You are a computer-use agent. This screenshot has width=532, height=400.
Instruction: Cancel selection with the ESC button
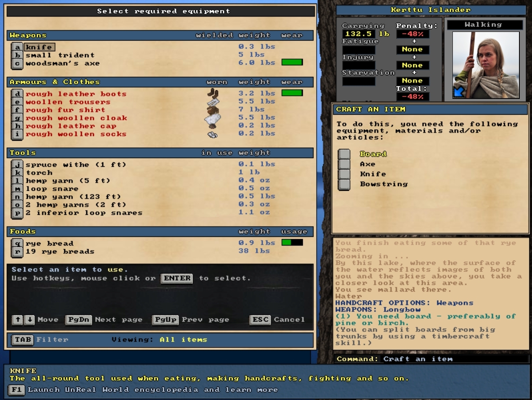(x=260, y=320)
